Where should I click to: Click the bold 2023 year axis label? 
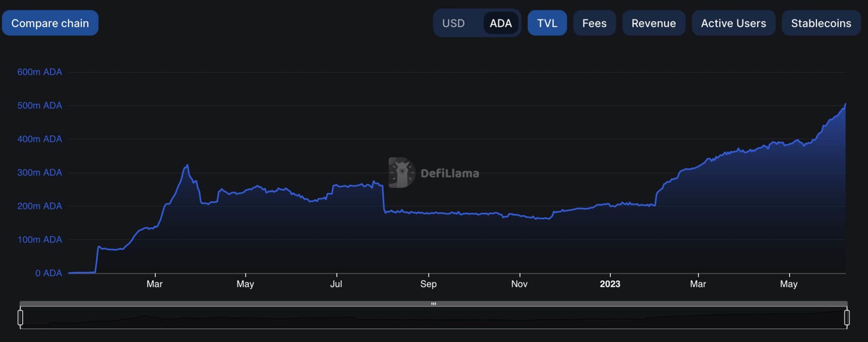click(x=610, y=284)
